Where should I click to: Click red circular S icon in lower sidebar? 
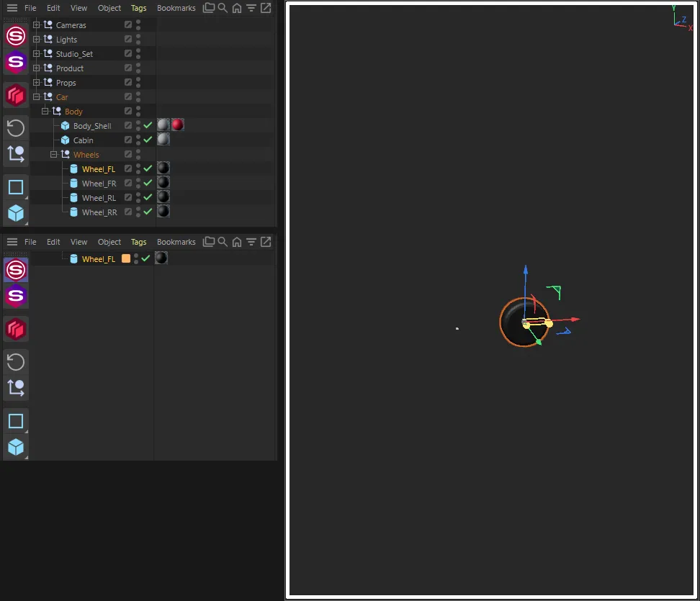(16, 270)
